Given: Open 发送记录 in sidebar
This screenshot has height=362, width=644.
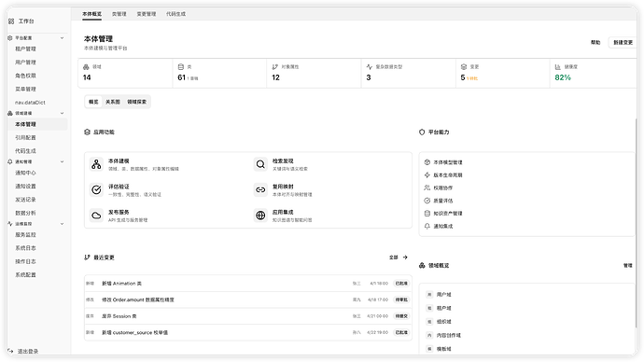Looking at the screenshot, I should (25, 200).
